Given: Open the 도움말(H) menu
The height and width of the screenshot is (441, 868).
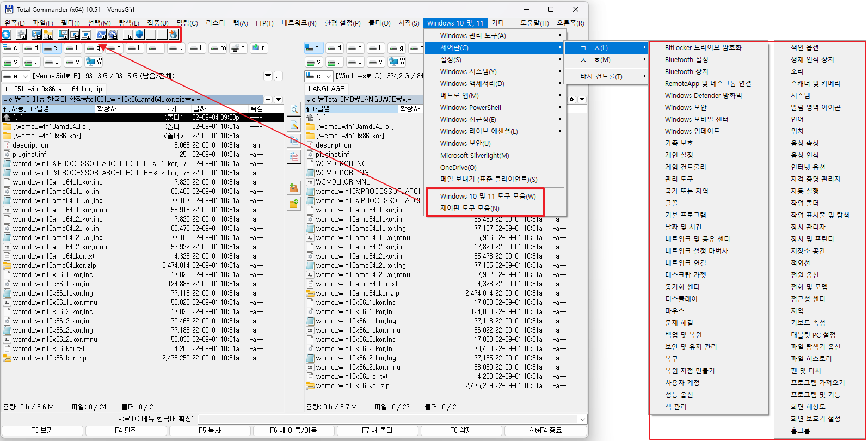Looking at the screenshot, I should pyautogui.click(x=534, y=23).
